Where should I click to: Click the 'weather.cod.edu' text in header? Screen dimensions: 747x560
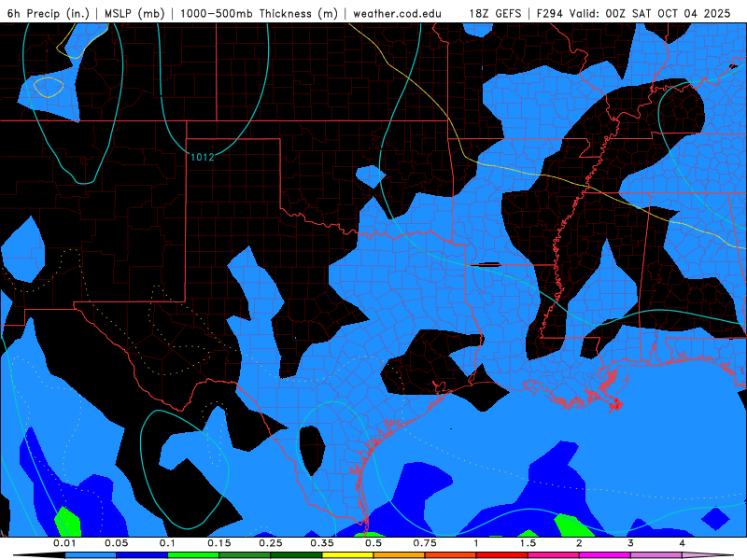tap(397, 13)
